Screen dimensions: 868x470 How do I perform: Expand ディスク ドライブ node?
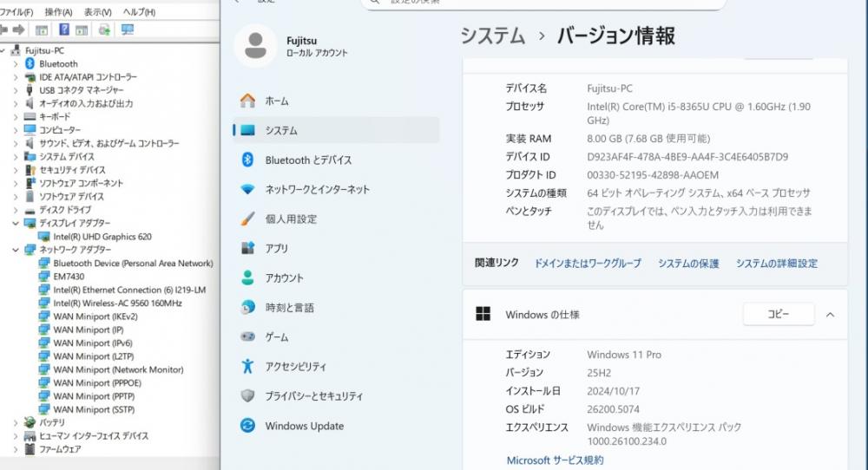coord(16,210)
